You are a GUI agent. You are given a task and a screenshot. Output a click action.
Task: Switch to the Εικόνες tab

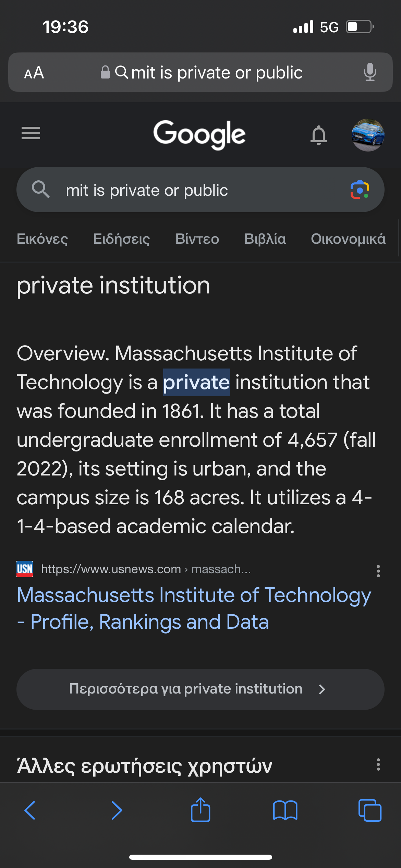pyautogui.click(x=42, y=239)
